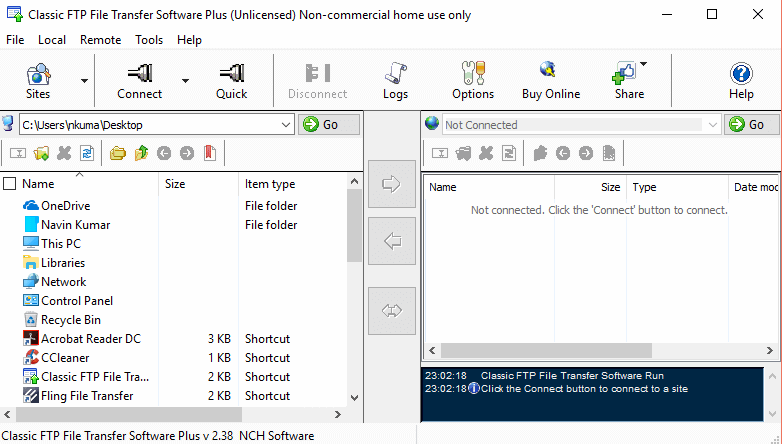Click local Back arrow icon
782x444 pixels.
164,153
